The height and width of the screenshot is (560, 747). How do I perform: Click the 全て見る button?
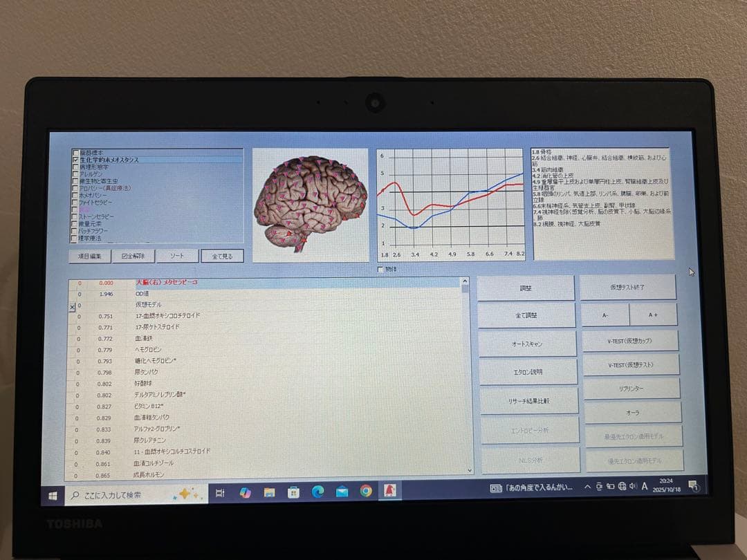click(222, 256)
